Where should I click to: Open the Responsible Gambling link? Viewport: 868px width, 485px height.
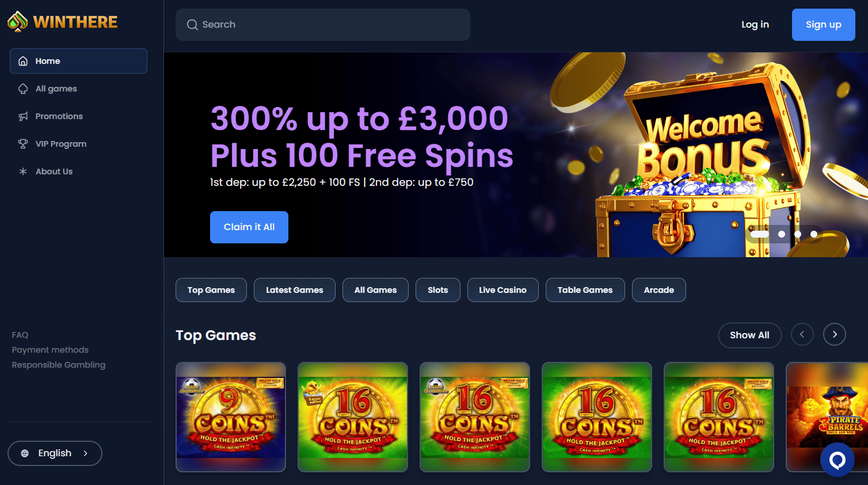coord(59,365)
